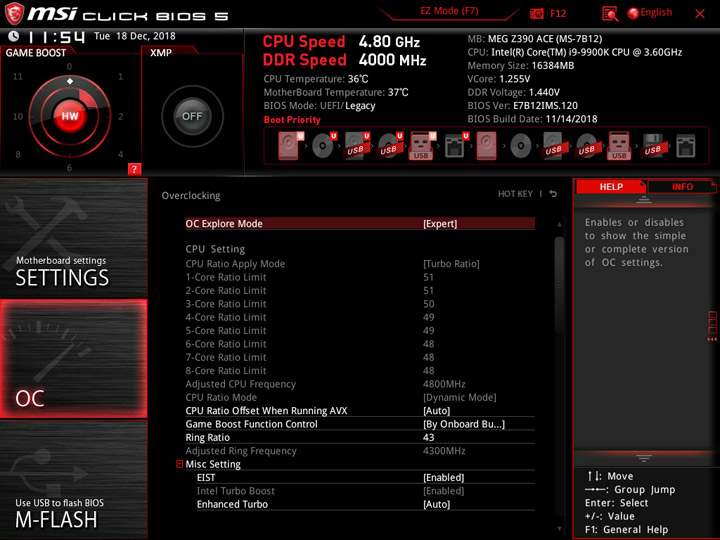Click the DDR Speed 4000 MHz readout
This screenshot has height=540, width=720.
[344, 60]
